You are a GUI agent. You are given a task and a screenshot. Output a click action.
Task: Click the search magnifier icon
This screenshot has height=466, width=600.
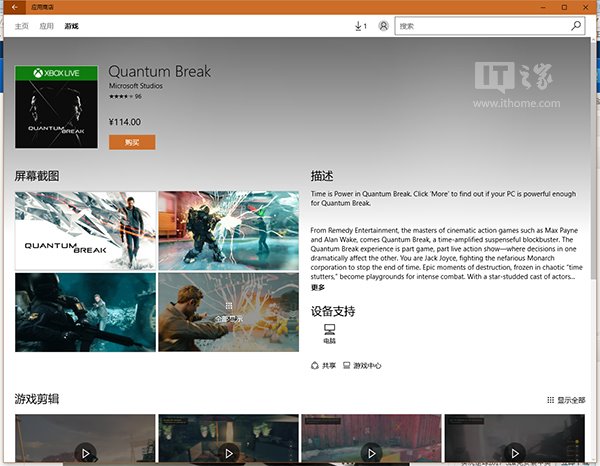click(x=576, y=26)
